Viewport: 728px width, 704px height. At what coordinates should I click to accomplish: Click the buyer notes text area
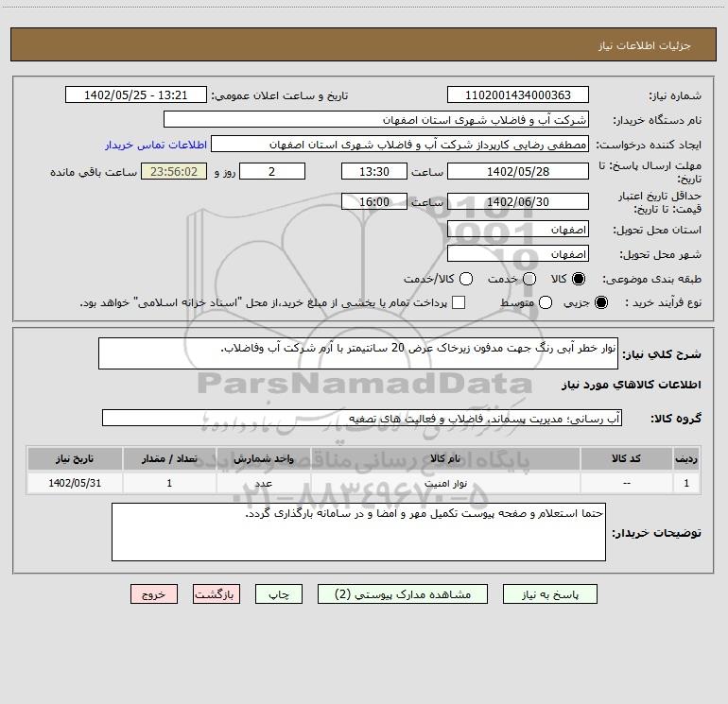[x=359, y=532]
